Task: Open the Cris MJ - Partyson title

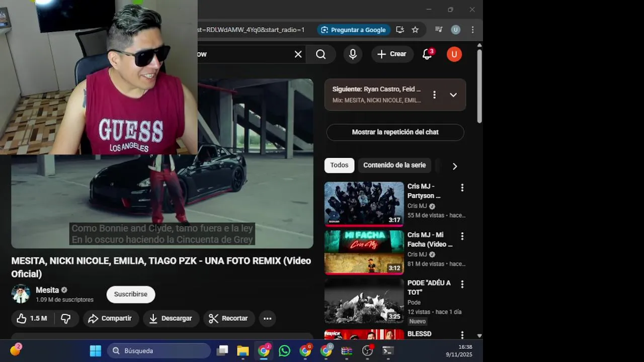Action: [424, 191]
